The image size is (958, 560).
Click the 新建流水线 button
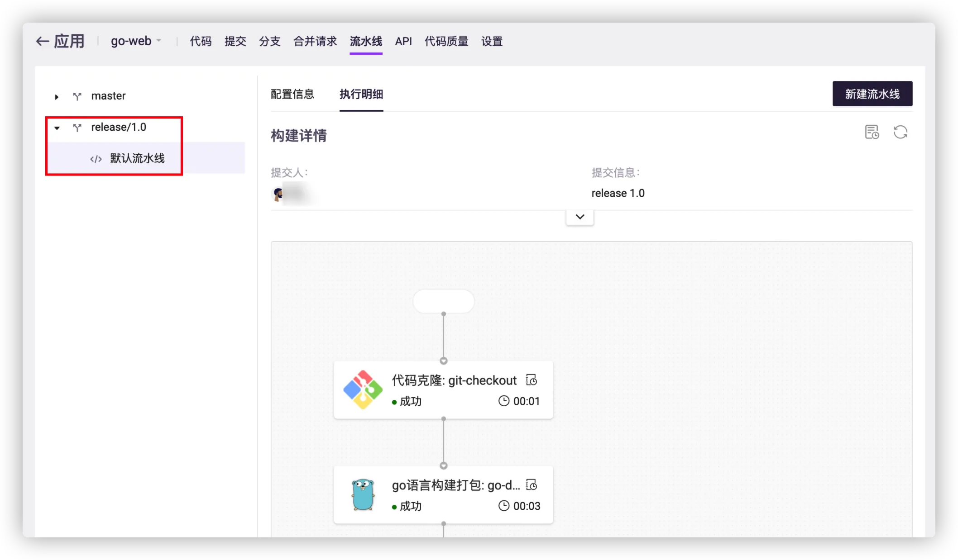pos(872,94)
